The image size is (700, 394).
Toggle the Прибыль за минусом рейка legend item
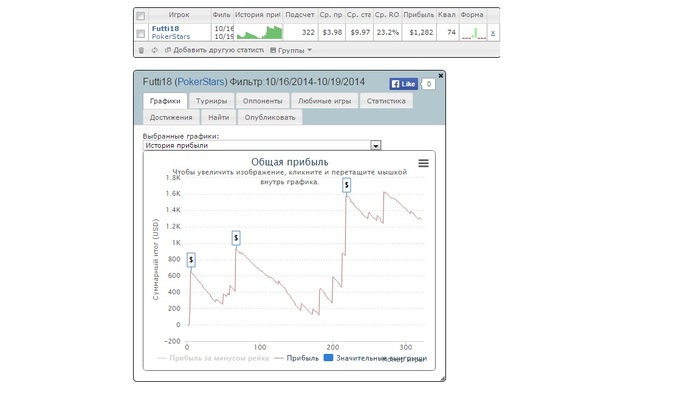pos(213,358)
